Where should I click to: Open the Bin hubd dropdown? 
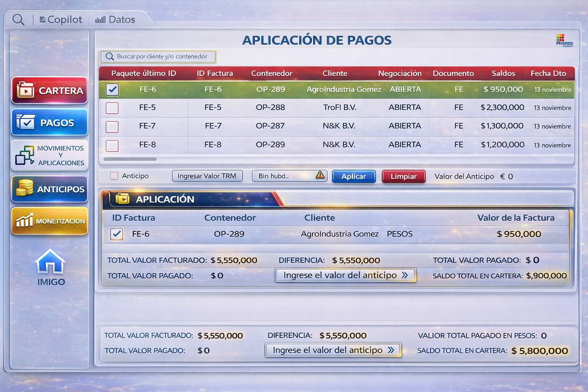[x=283, y=176]
